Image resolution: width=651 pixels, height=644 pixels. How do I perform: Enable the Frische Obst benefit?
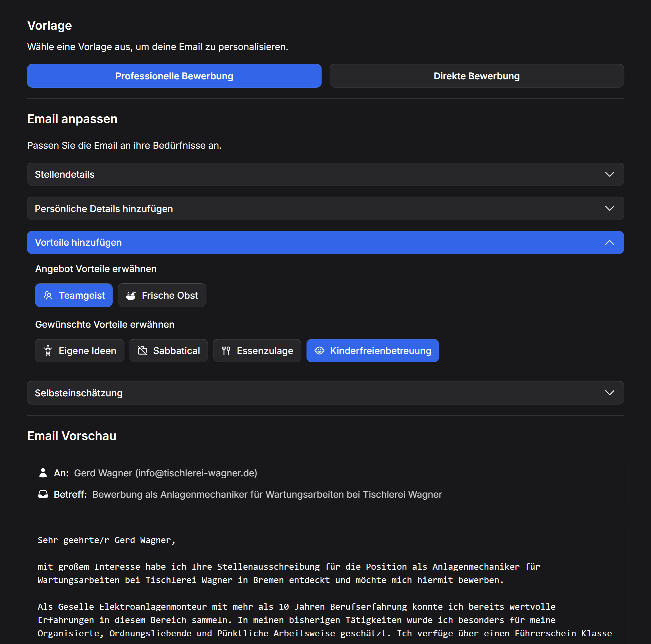click(162, 295)
